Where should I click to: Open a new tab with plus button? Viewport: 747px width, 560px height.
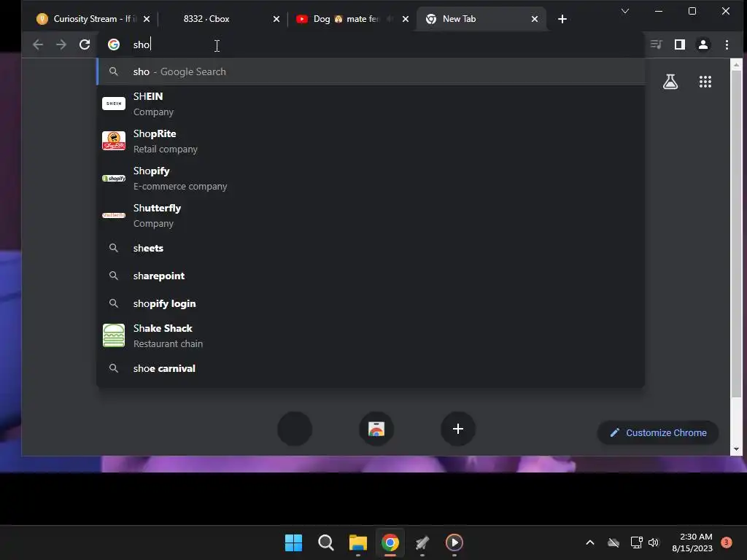coord(562,19)
